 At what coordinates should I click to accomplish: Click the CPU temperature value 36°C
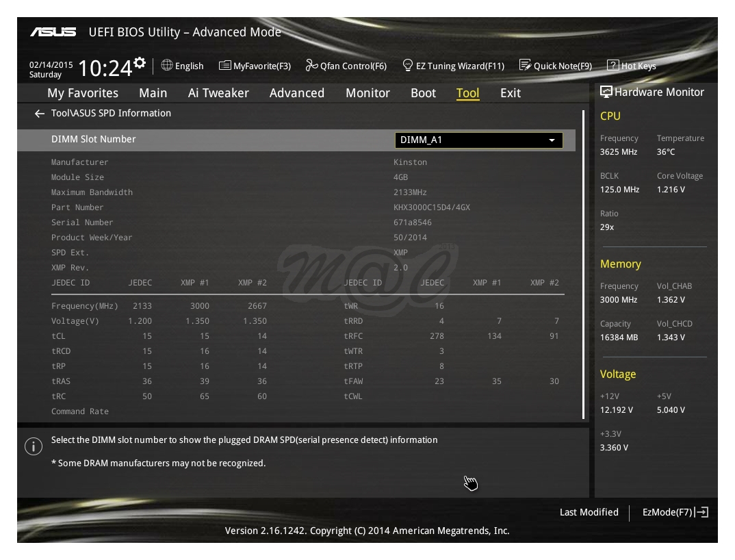point(666,152)
